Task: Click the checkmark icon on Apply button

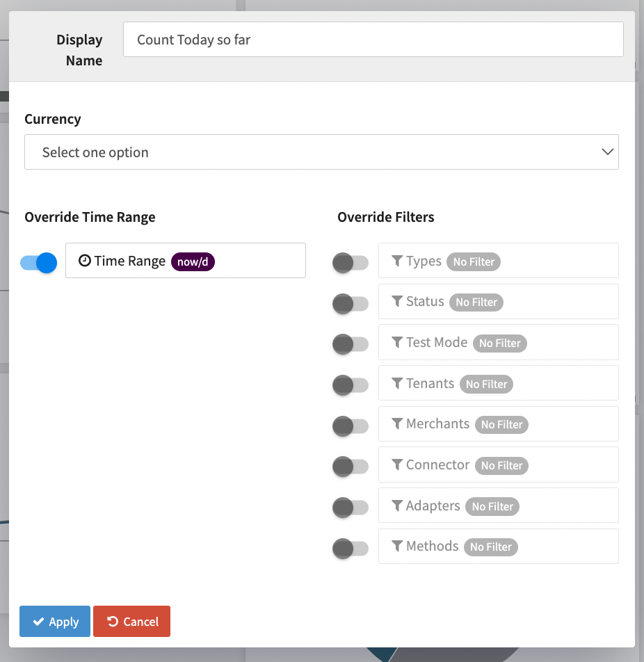Action: [39, 622]
